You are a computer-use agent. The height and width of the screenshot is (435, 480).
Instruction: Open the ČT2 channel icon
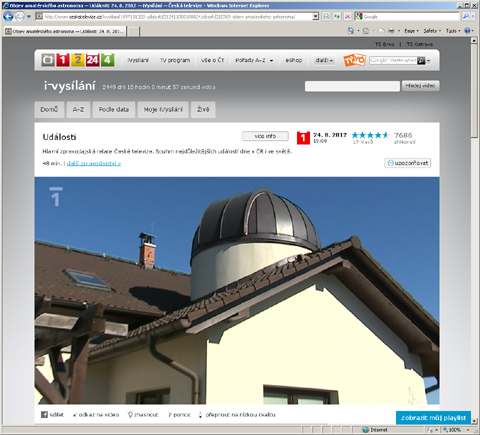pyautogui.click(x=78, y=60)
